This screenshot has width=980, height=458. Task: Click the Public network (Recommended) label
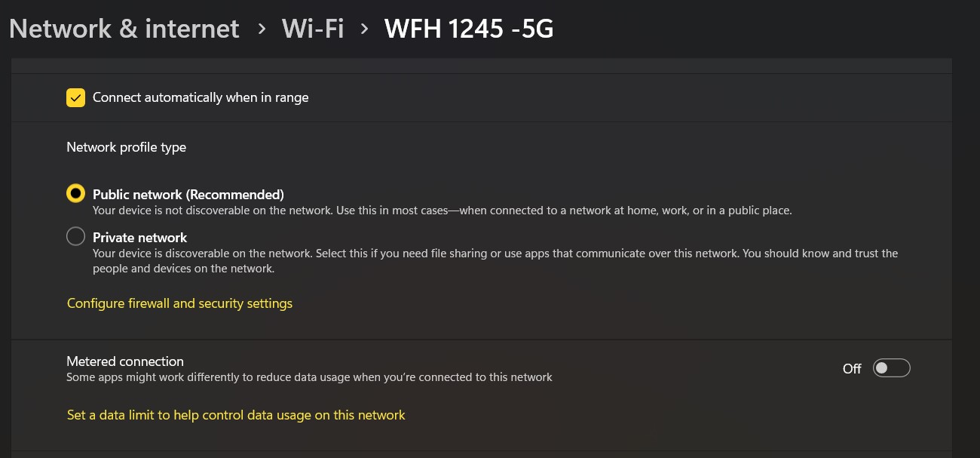188,194
